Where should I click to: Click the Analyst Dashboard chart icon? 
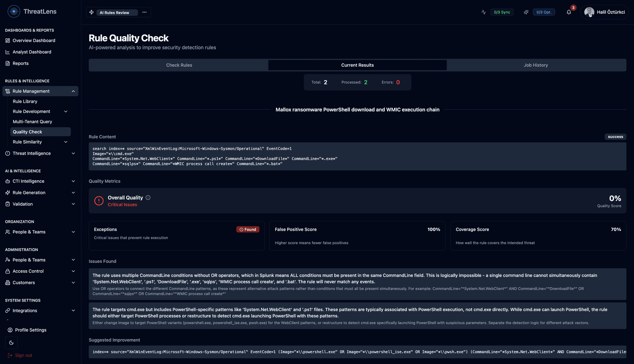(x=8, y=52)
